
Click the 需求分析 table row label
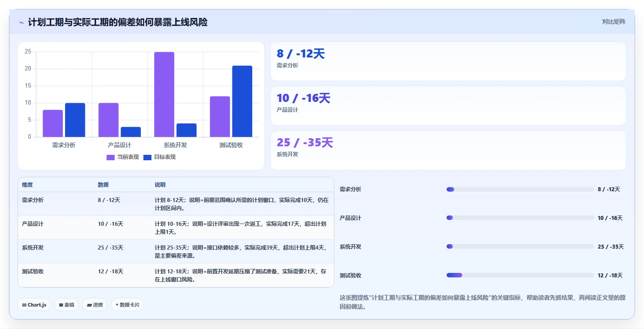(33, 200)
